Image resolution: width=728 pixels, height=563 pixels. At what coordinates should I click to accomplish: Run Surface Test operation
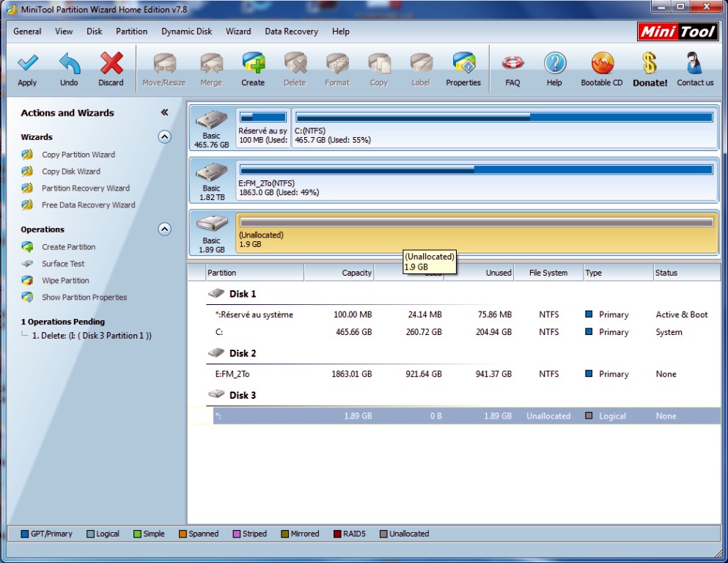[x=63, y=264]
